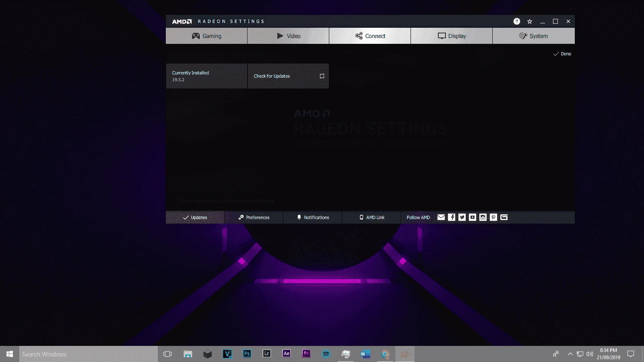Open Radeon Settings help icon
Viewport: 644px width, 362px height.
(517, 21)
